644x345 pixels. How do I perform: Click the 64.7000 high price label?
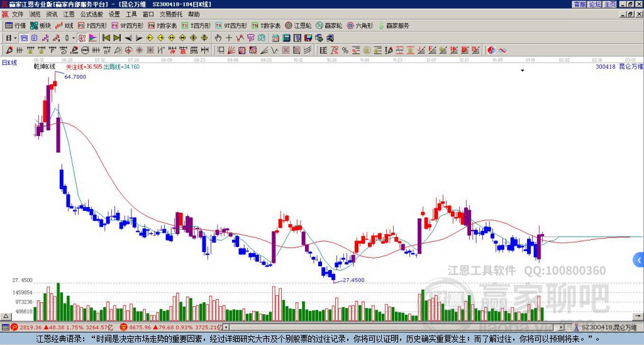(75, 77)
